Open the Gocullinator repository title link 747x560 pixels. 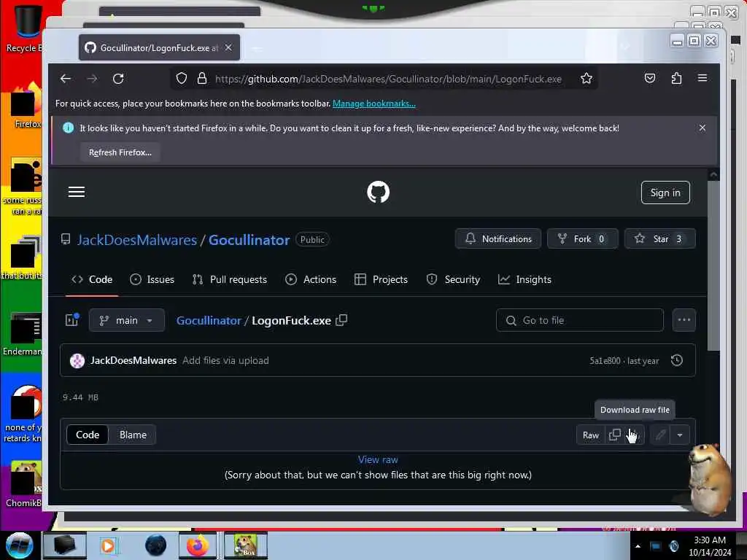pyautogui.click(x=249, y=239)
